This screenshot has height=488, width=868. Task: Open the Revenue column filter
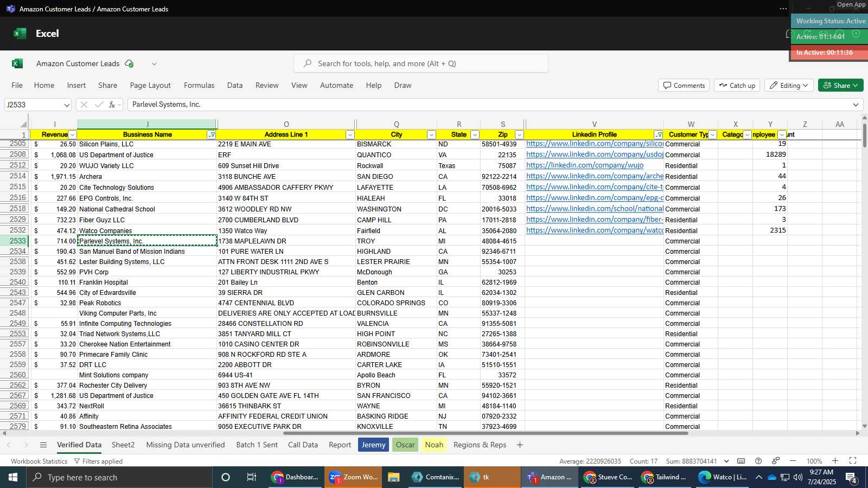(x=72, y=135)
